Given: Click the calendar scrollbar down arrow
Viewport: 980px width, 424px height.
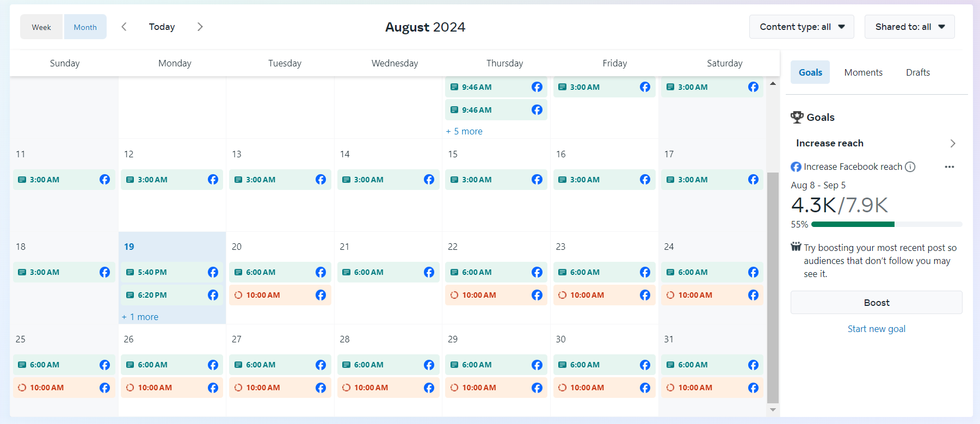Looking at the screenshot, I should tap(773, 410).
